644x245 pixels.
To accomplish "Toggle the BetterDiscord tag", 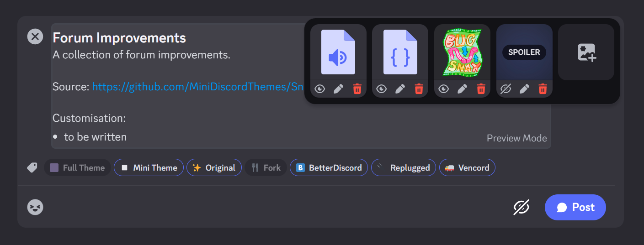I will 329,168.
